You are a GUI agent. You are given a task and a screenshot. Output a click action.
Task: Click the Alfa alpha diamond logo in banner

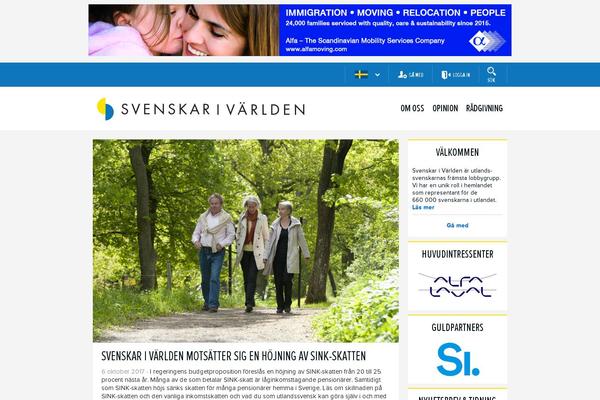coord(487,41)
